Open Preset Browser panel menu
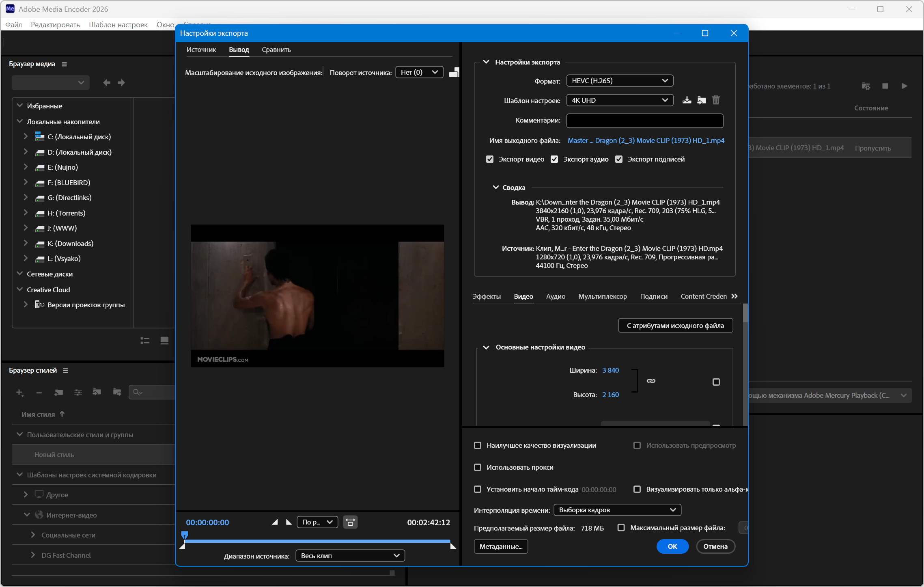The image size is (924, 587). point(65,371)
